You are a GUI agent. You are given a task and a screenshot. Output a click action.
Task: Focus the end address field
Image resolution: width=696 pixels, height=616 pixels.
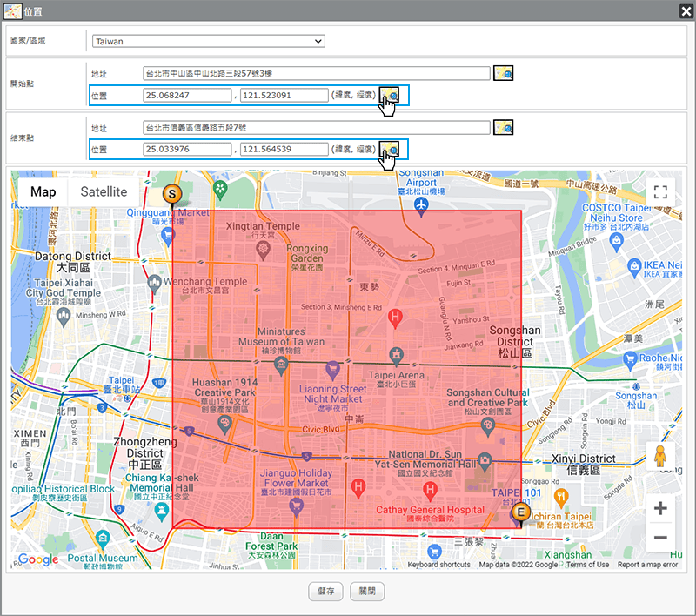coord(317,127)
